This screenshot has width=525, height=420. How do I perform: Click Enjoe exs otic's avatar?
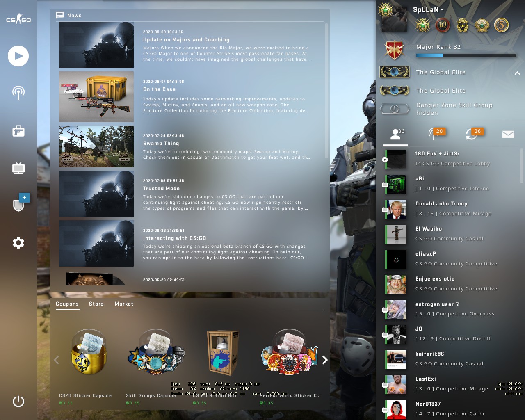tap(397, 285)
